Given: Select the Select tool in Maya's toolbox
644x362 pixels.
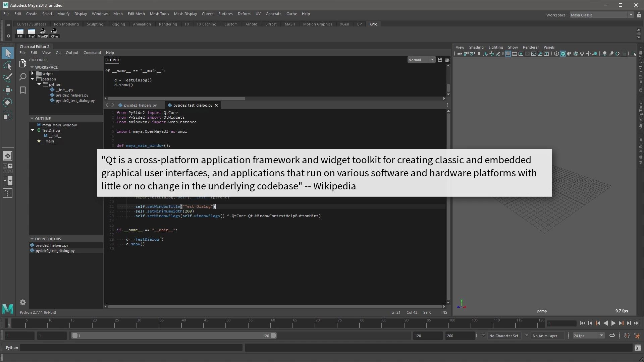Looking at the screenshot, I should click(8, 53).
